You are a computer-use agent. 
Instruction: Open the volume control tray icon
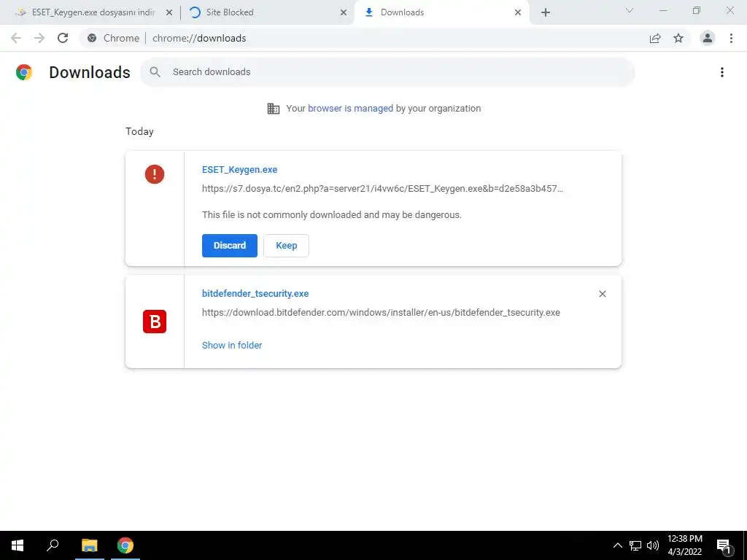tap(653, 545)
